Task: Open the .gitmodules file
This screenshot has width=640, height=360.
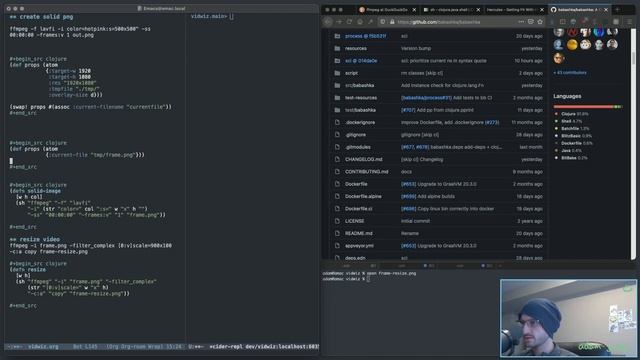Action: [358, 147]
